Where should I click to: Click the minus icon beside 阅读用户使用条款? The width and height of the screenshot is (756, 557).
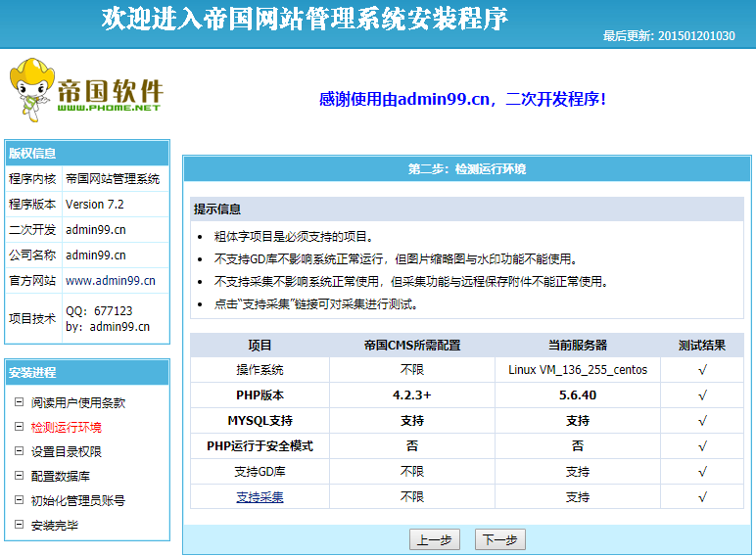(19, 402)
